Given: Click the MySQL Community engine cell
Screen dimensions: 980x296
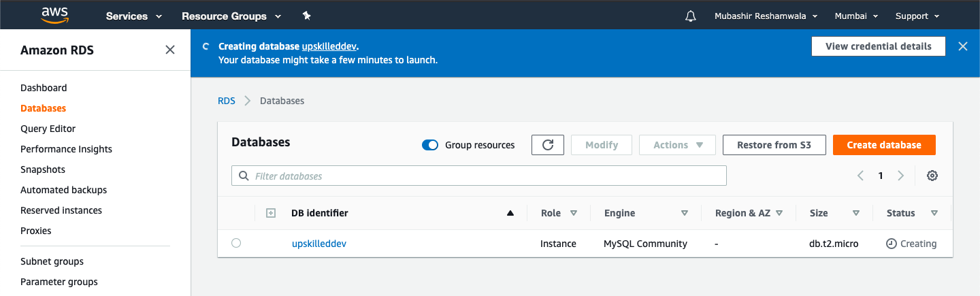Looking at the screenshot, I should [645, 244].
